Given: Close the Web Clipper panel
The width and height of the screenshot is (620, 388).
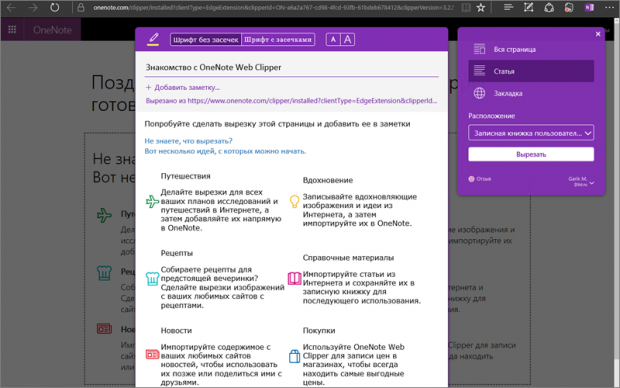Looking at the screenshot, I should 598,34.
